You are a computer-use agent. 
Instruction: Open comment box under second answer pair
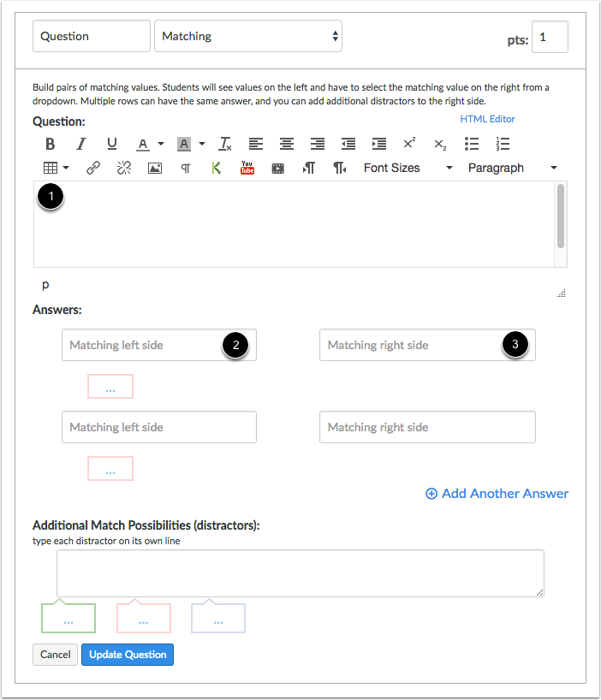point(110,469)
